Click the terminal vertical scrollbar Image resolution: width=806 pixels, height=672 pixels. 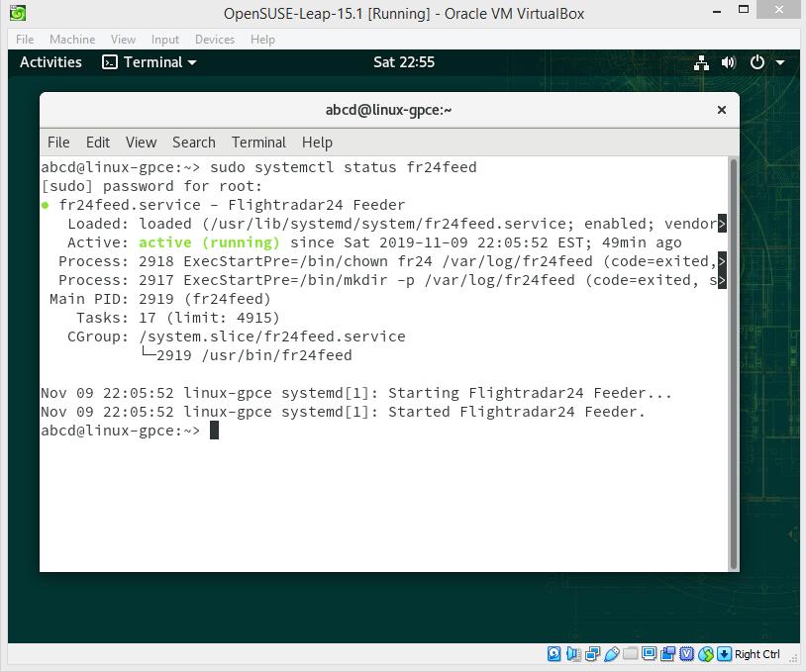tap(734, 364)
